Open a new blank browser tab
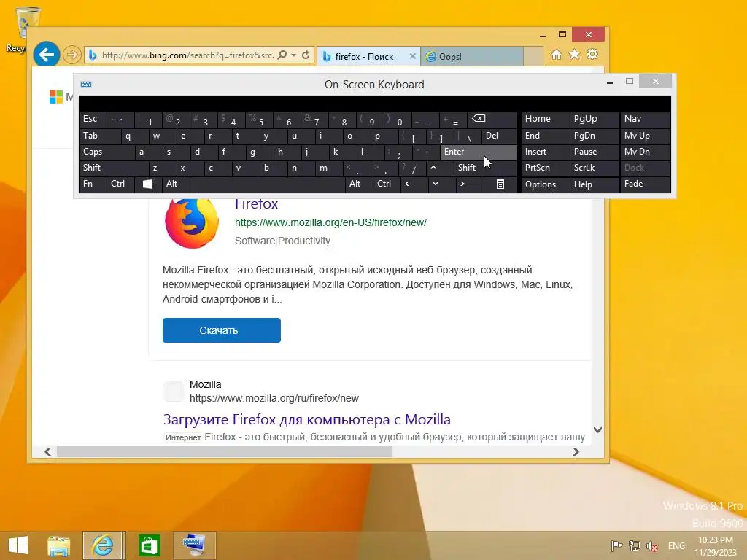This screenshot has width=747, height=560. (x=533, y=56)
